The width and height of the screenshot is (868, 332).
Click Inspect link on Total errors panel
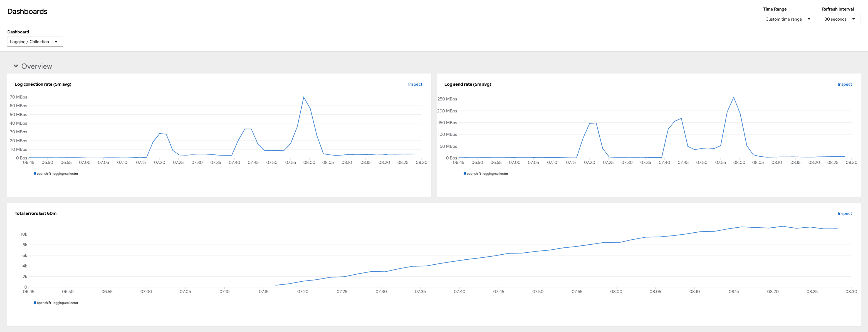[x=844, y=213]
